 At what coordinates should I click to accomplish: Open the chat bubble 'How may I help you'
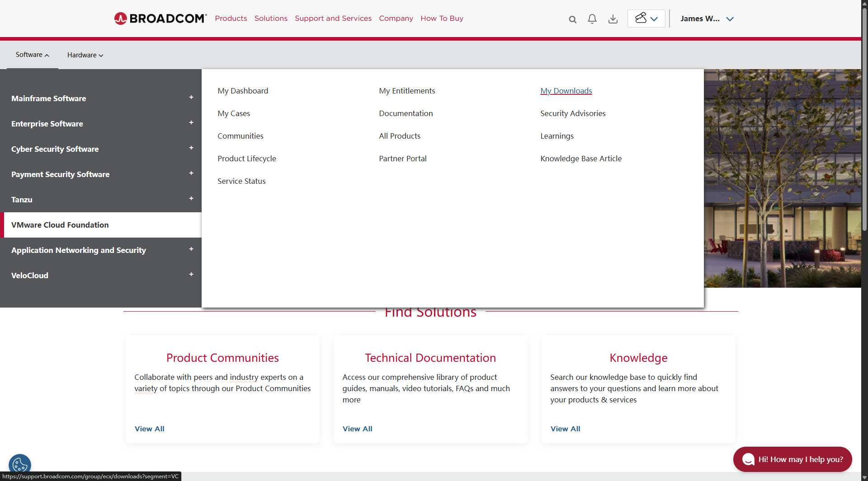(x=793, y=459)
